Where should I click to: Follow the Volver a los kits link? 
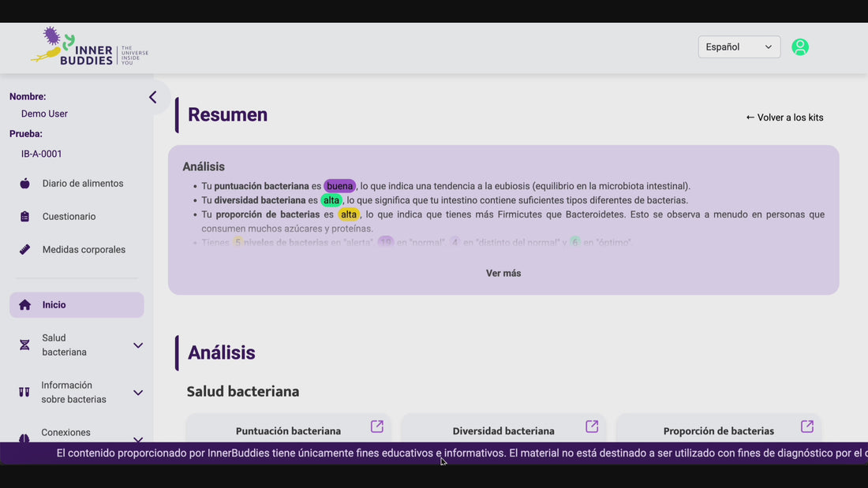click(784, 117)
